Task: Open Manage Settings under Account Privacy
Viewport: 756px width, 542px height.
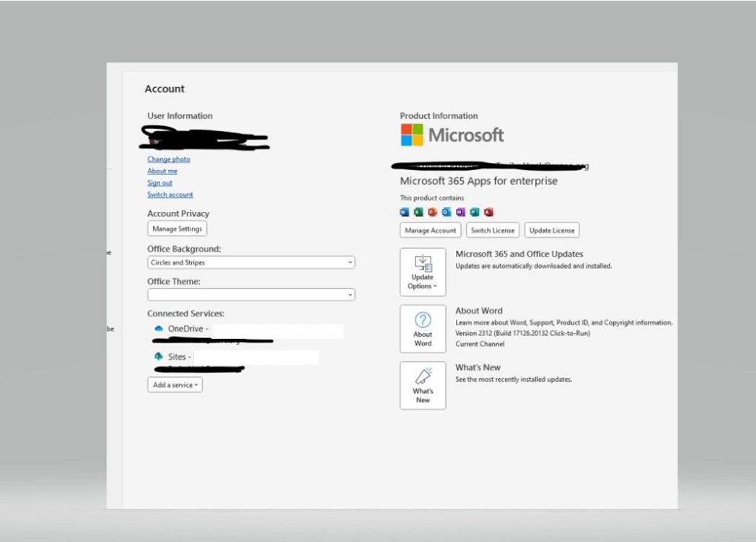Action: point(177,229)
